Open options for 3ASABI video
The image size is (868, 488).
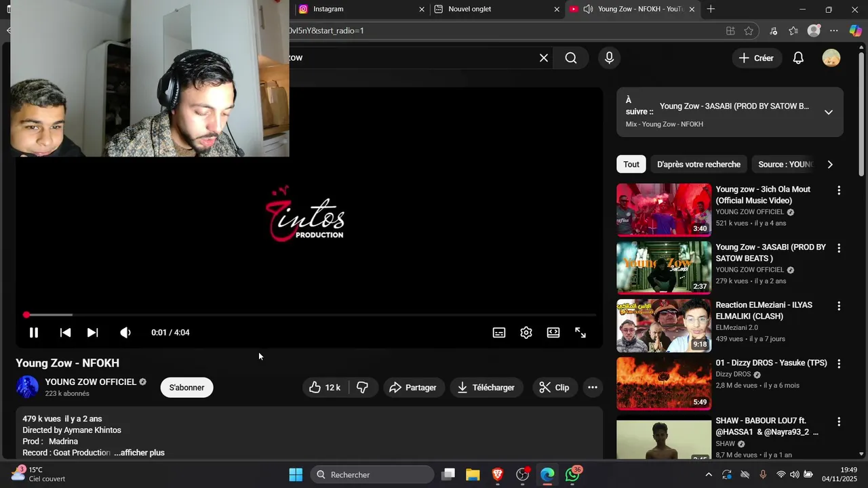click(839, 248)
